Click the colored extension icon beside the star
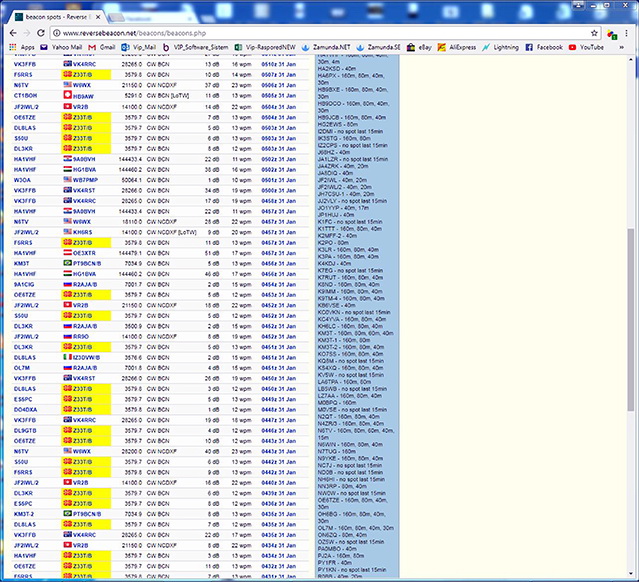639x582 pixels. [x=612, y=34]
